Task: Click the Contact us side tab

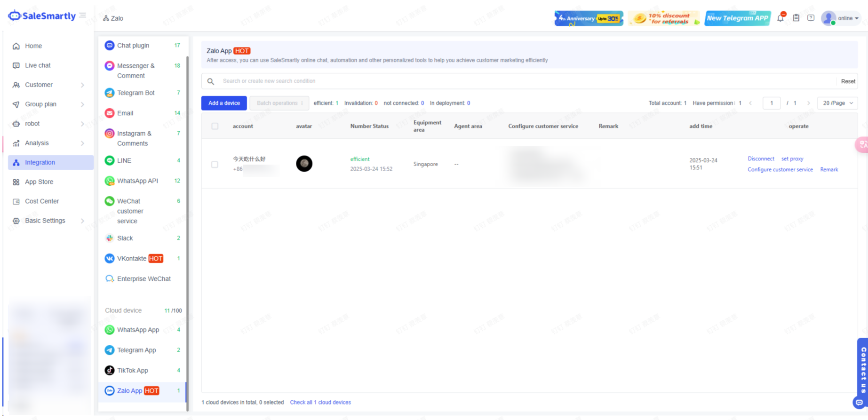Action: point(863,369)
